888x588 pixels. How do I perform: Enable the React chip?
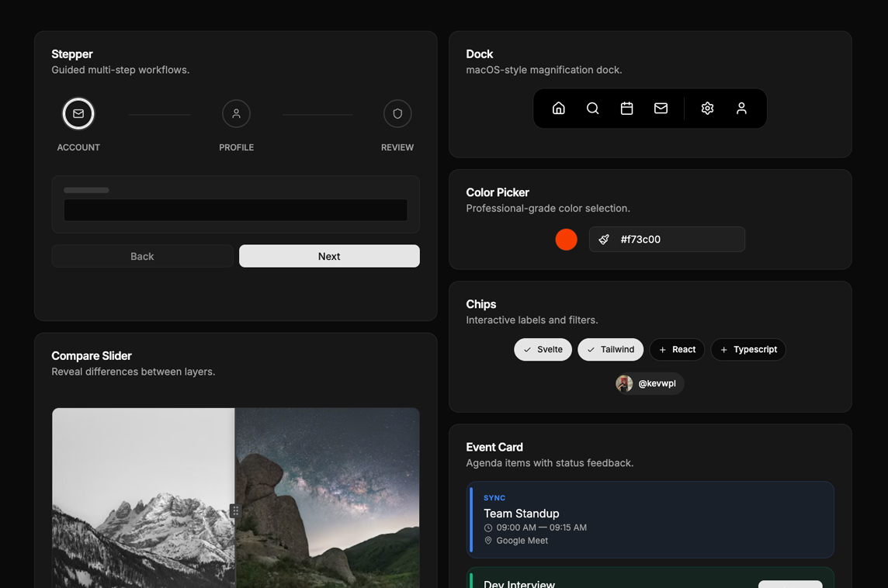(677, 350)
